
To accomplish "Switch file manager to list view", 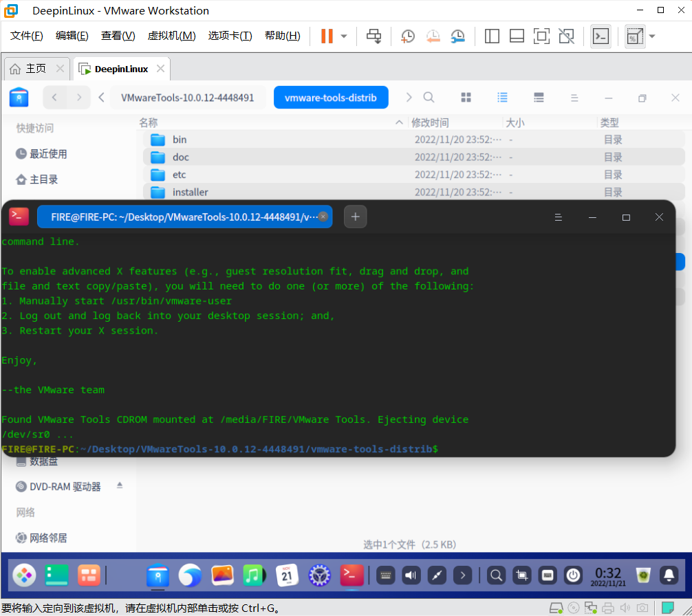I will [502, 97].
